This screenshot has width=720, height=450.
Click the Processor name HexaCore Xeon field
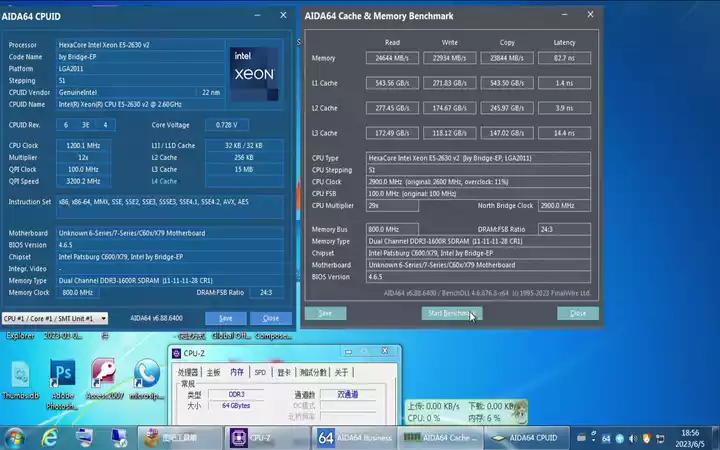[141, 45]
